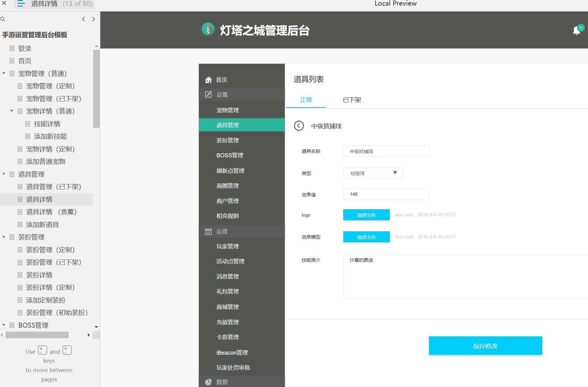This screenshot has height=387, width=588.
Task: Open the notification bell icon
Action: 576,31
